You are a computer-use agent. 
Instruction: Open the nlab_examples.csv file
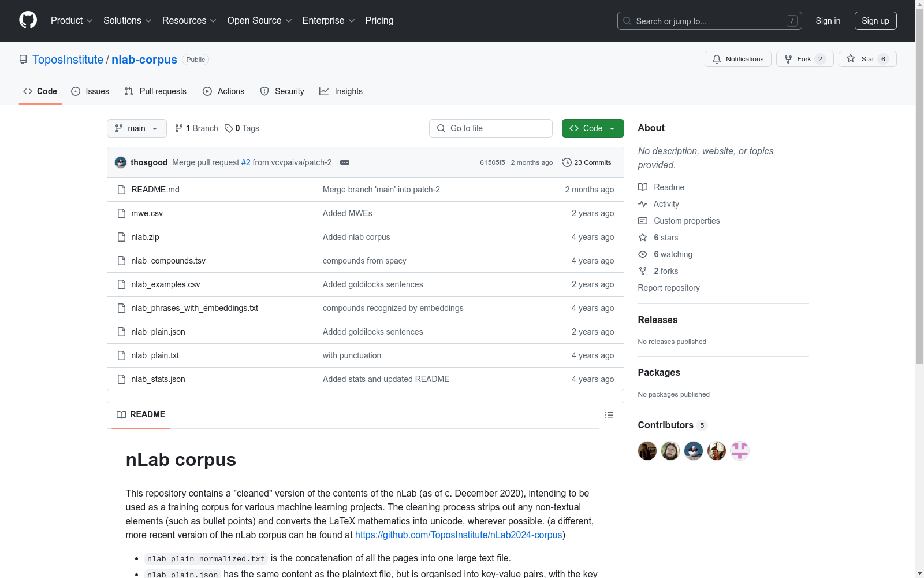click(166, 284)
